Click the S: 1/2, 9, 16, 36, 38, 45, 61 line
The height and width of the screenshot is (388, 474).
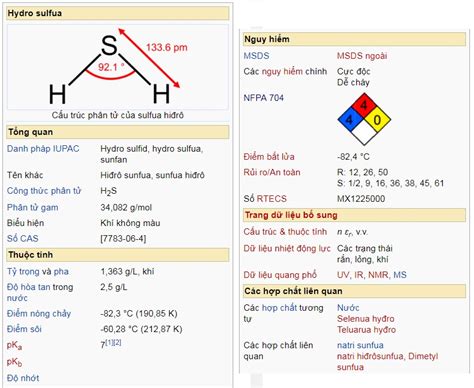[391, 183]
